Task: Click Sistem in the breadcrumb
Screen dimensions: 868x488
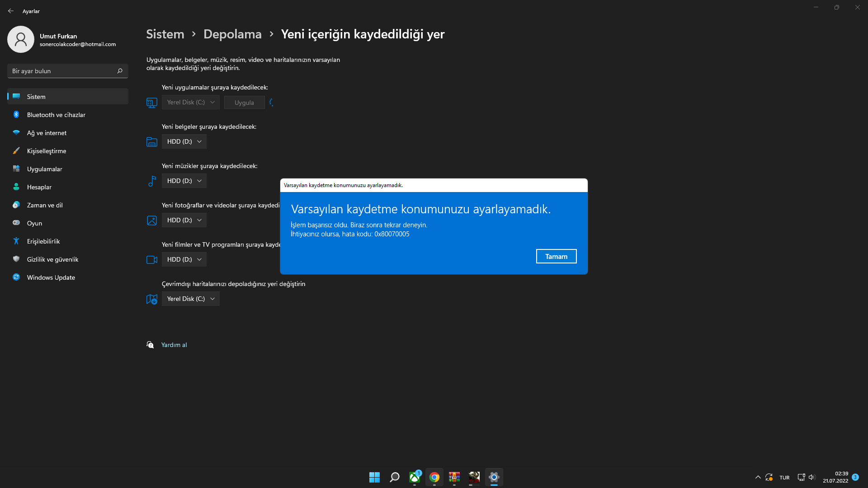Action: tap(165, 34)
